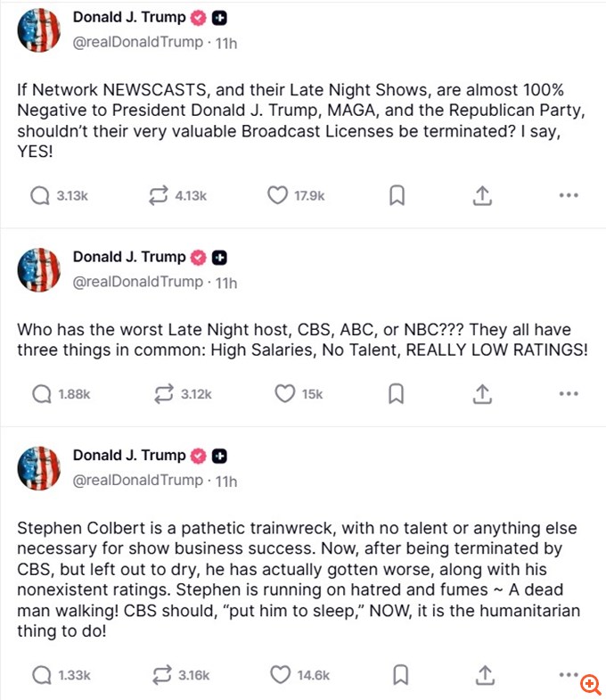Like the Stephen Colbert post
This screenshot has width=606, height=700.
281,675
